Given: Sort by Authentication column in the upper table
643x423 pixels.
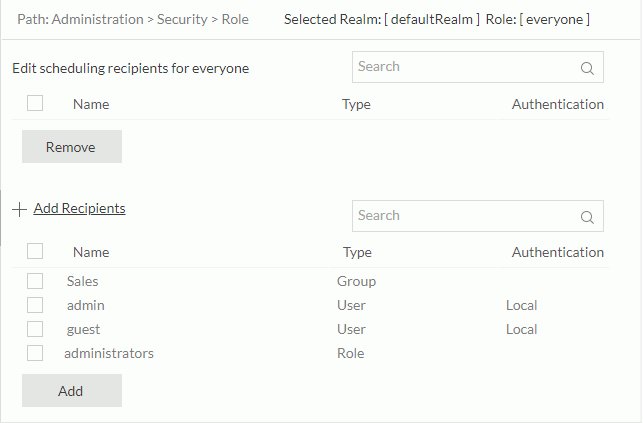Looking at the screenshot, I should [x=557, y=104].
